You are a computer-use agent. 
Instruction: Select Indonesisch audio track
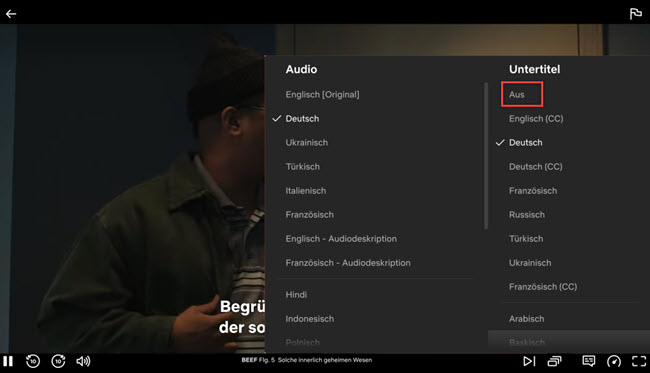(x=310, y=319)
